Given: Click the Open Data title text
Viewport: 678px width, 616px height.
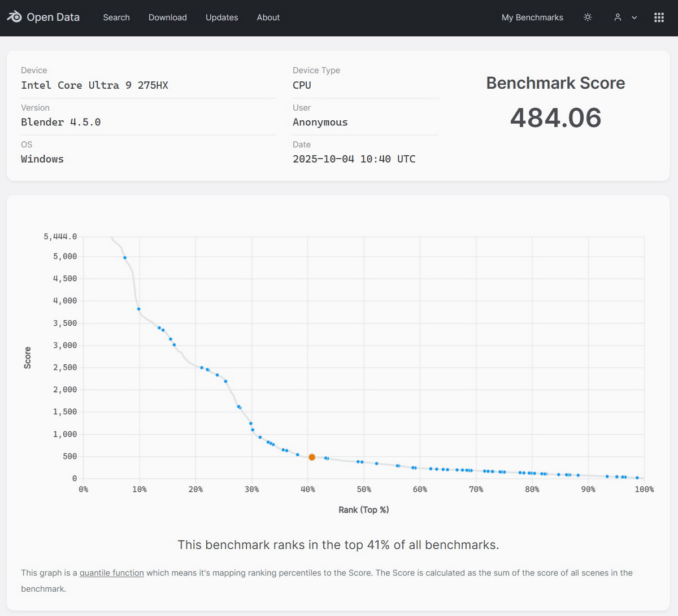Looking at the screenshot, I should [53, 17].
